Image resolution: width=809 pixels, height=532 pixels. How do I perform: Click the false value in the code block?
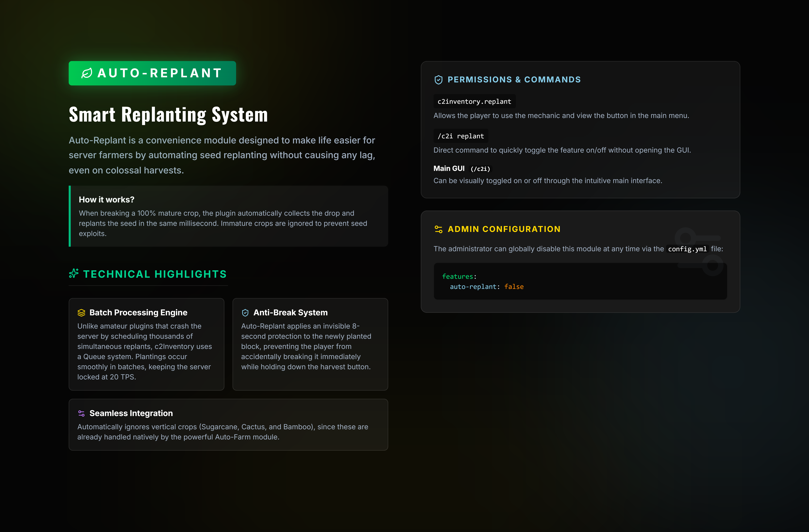coord(514,287)
